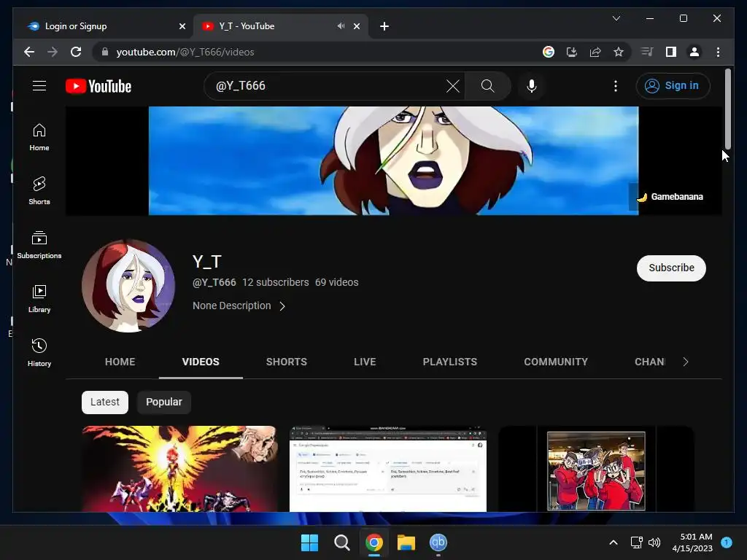Sort videos by Latest chip
Screen dimensions: 747x560
tap(105, 402)
